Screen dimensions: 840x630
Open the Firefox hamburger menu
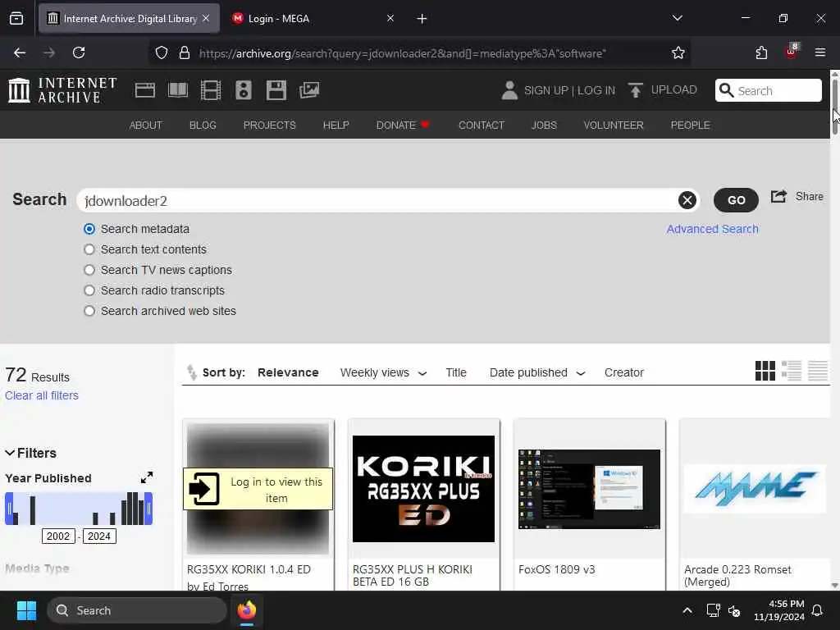coord(819,52)
